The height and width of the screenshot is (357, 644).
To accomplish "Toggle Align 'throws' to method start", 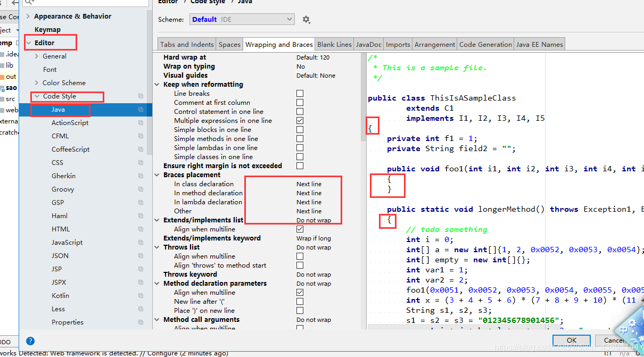I will pyautogui.click(x=300, y=265).
